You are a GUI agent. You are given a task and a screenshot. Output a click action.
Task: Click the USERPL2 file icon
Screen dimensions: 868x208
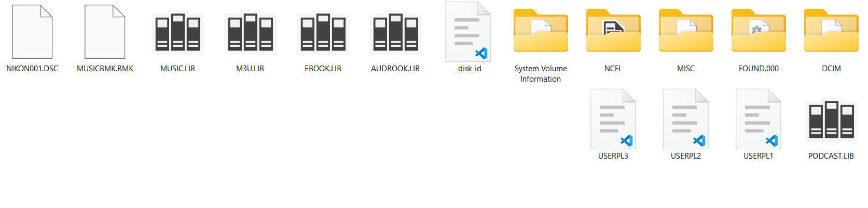pyautogui.click(x=686, y=119)
